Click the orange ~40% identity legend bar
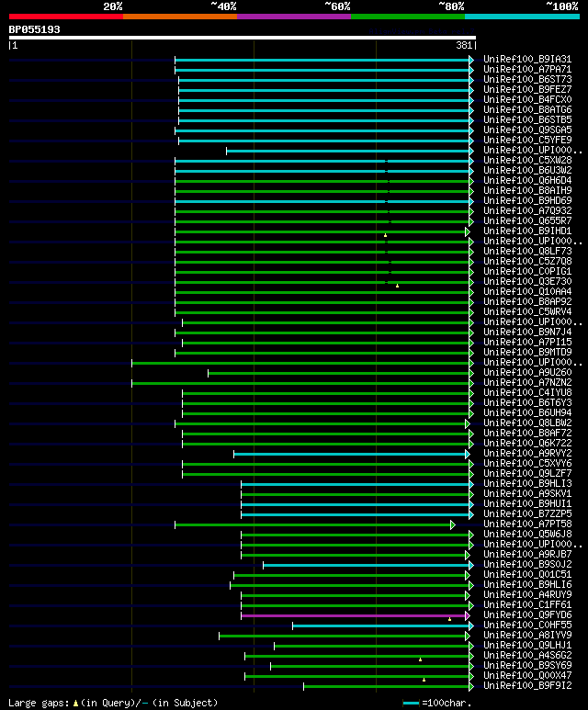The image size is (588, 710). click(x=180, y=17)
